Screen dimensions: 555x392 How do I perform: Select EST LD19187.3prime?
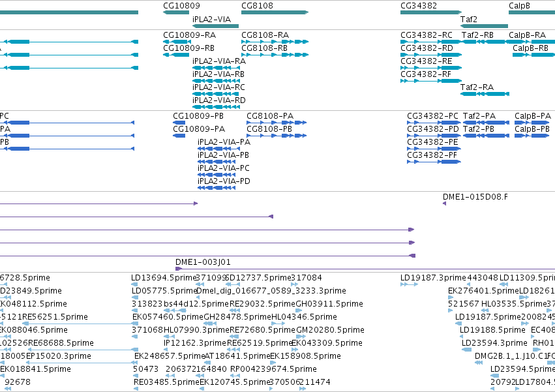pos(433,278)
